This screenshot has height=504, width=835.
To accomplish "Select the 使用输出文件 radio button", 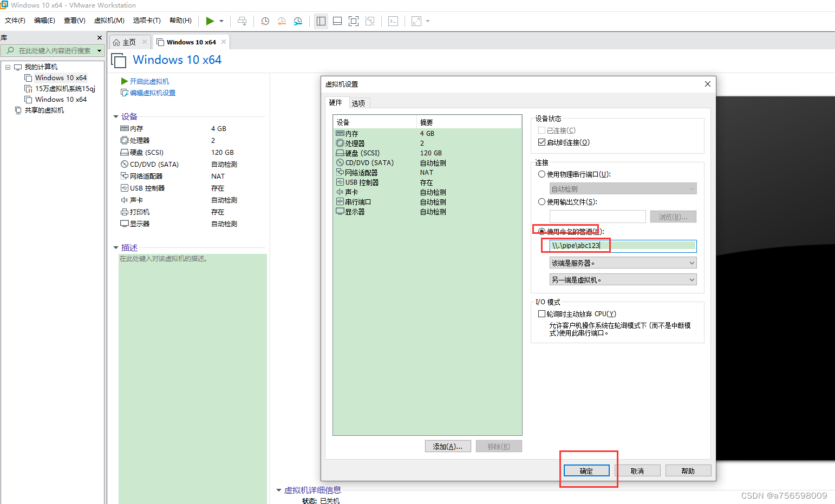I will (542, 202).
